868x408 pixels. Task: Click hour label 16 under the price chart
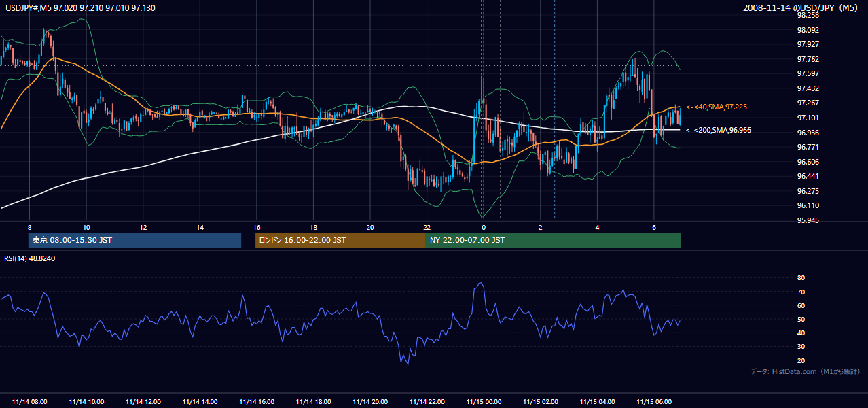pos(257,227)
